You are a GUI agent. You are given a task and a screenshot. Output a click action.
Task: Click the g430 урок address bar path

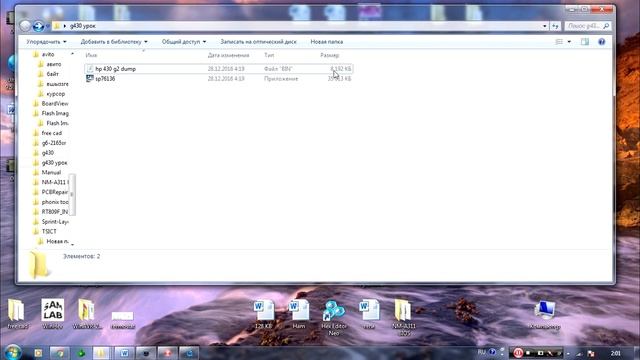(x=82, y=26)
